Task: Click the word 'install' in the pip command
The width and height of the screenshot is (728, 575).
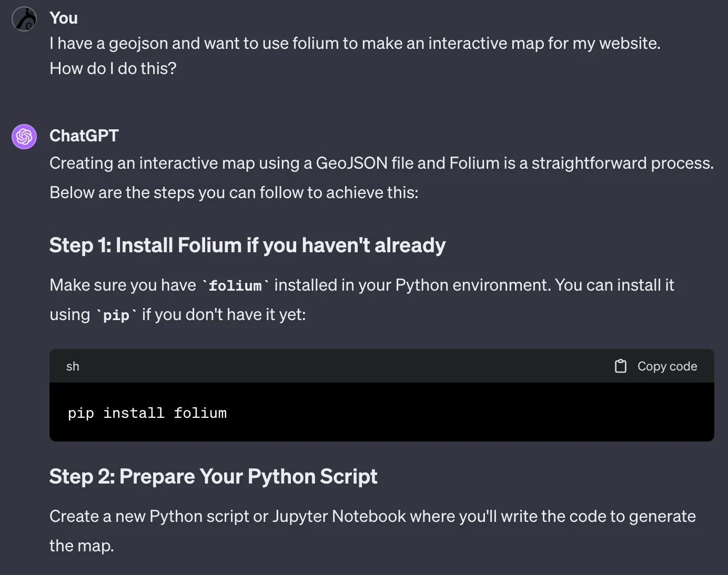Action: (134, 413)
